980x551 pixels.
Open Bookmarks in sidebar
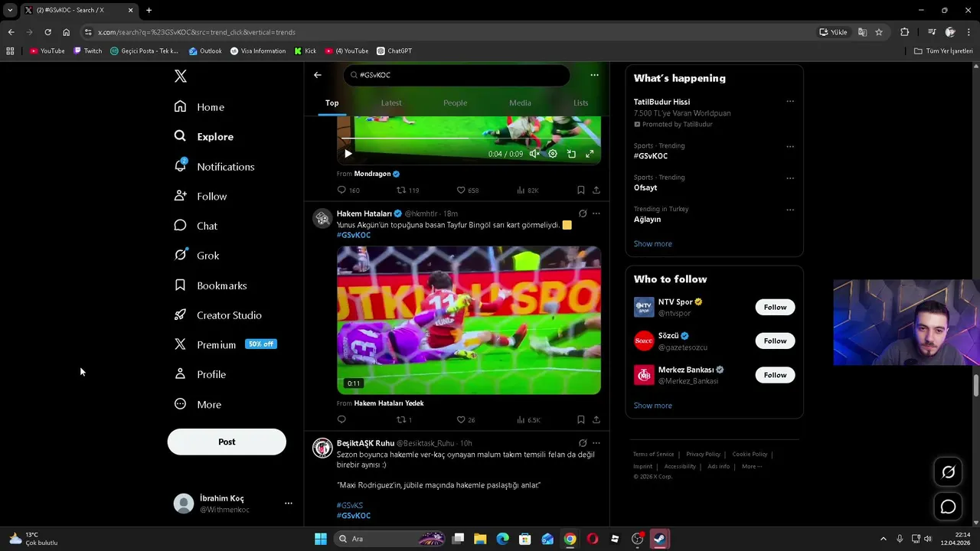(211, 285)
